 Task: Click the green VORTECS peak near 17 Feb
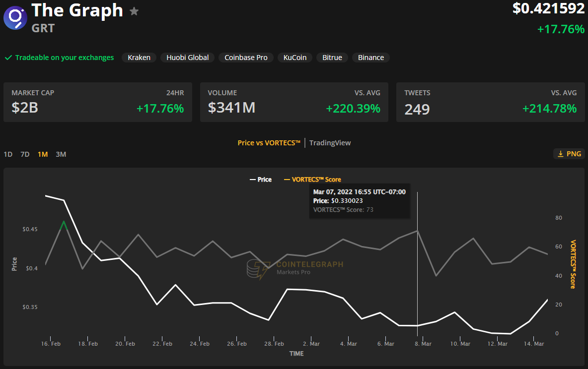[64, 222]
